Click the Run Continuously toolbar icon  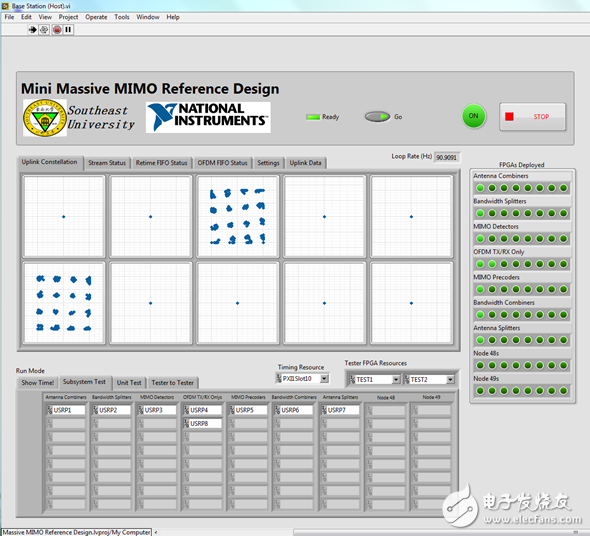(x=44, y=30)
